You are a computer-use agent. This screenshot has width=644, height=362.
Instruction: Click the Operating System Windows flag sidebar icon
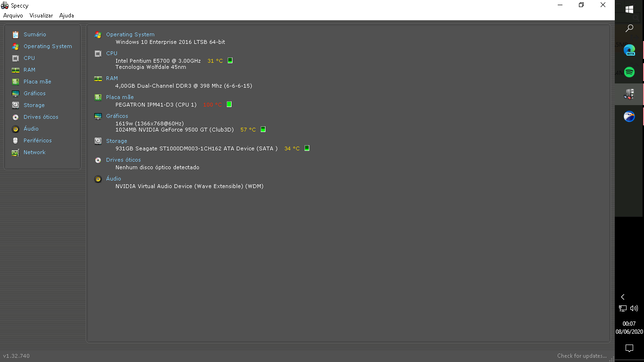coord(16,46)
